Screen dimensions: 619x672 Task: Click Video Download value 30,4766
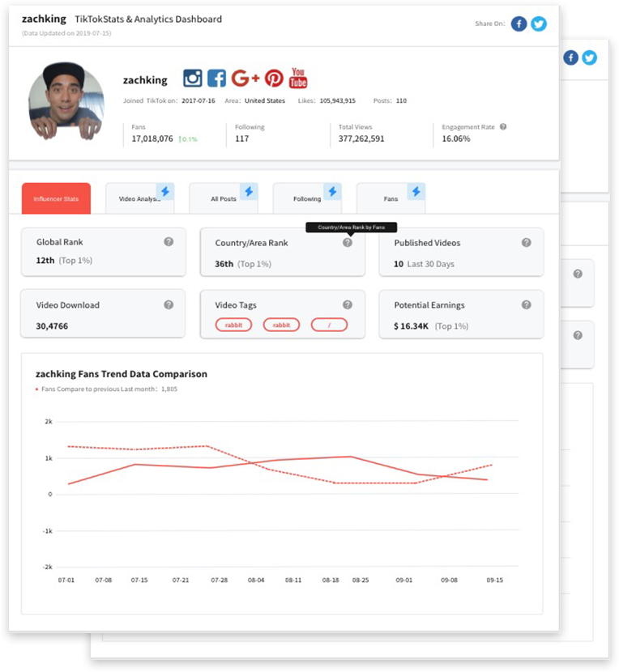click(52, 326)
